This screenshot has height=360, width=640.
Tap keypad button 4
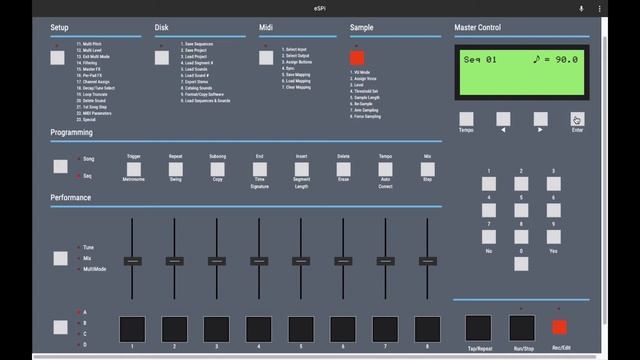tap(489, 210)
